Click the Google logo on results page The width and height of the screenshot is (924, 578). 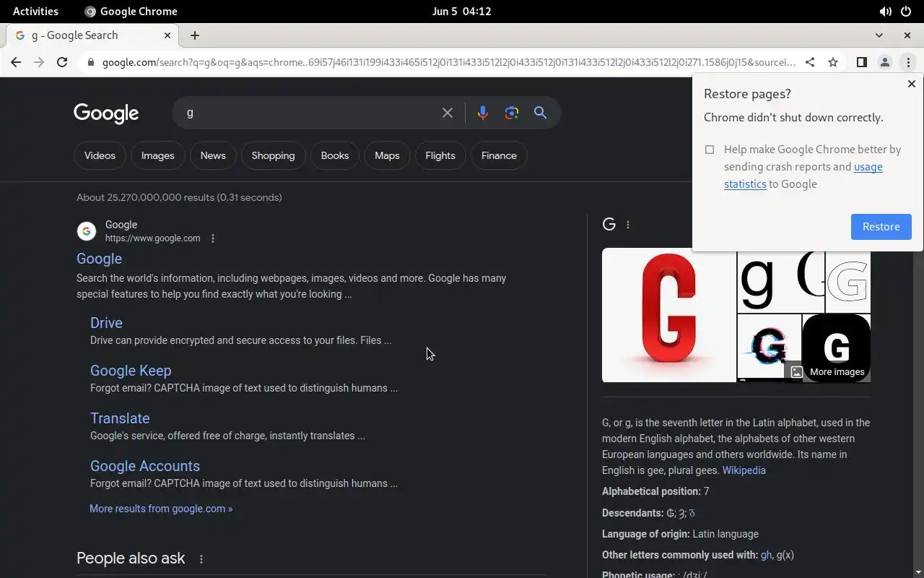(x=106, y=113)
